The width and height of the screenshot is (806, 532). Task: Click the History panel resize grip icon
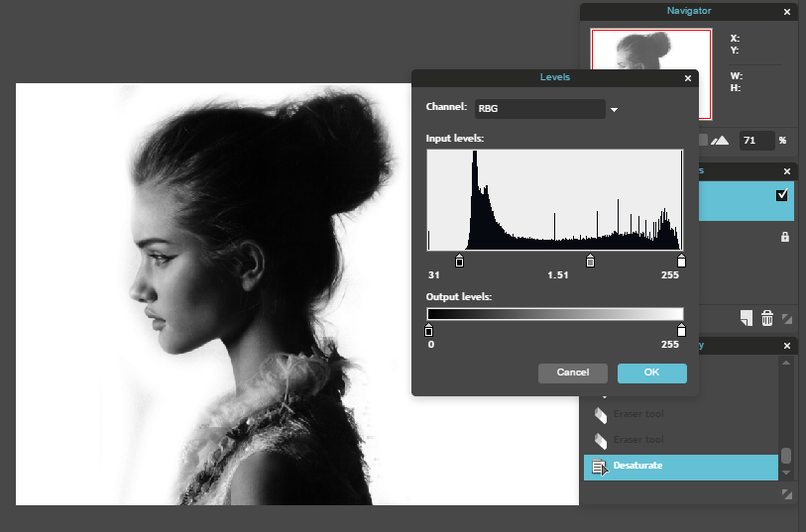[x=786, y=494]
